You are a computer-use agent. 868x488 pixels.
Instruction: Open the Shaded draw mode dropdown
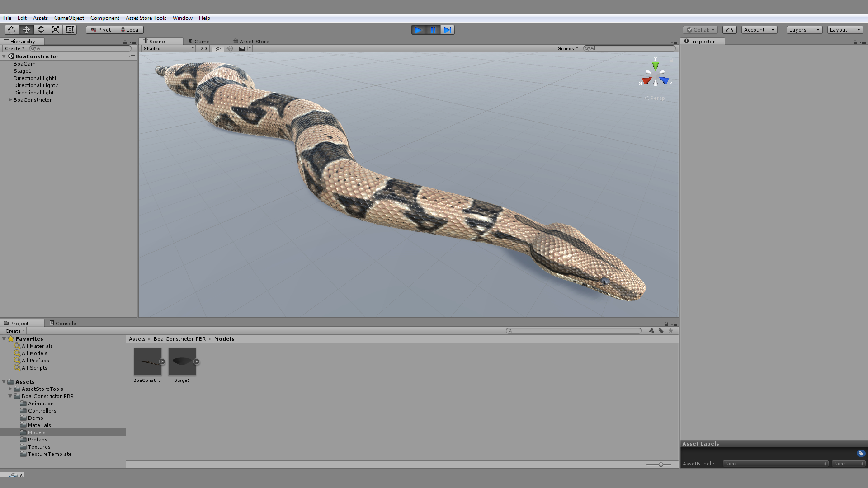[x=168, y=48]
